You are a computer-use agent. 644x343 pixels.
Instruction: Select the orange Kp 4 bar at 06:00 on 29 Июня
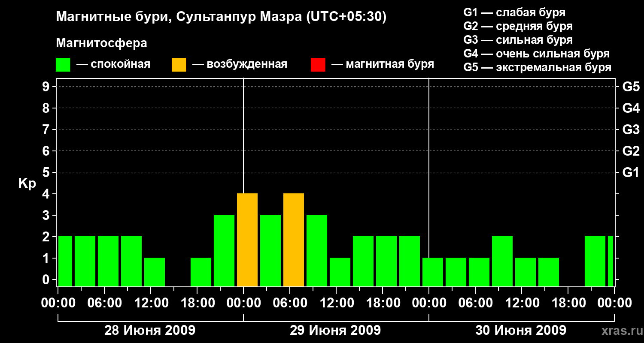pos(294,240)
